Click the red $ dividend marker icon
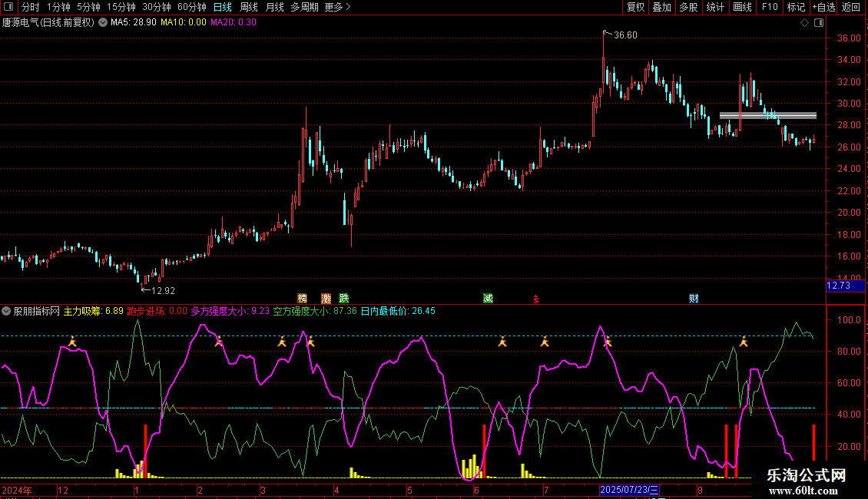The image size is (868, 499). [535, 299]
